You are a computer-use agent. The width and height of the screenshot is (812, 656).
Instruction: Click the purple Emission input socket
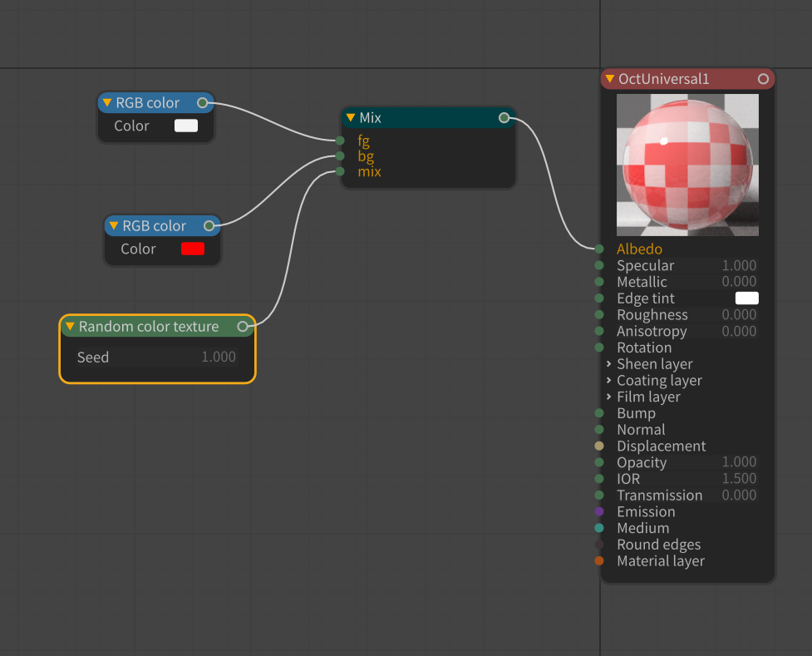tap(599, 511)
